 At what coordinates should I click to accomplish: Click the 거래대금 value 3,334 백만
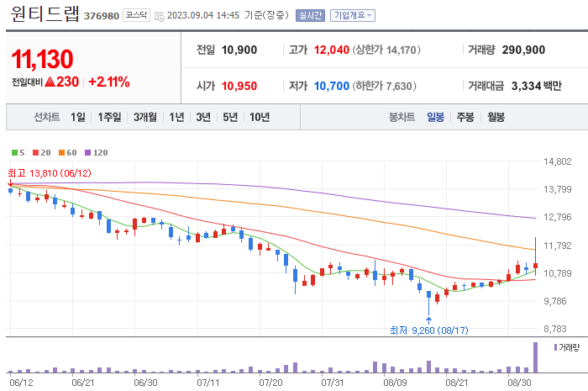pos(536,86)
